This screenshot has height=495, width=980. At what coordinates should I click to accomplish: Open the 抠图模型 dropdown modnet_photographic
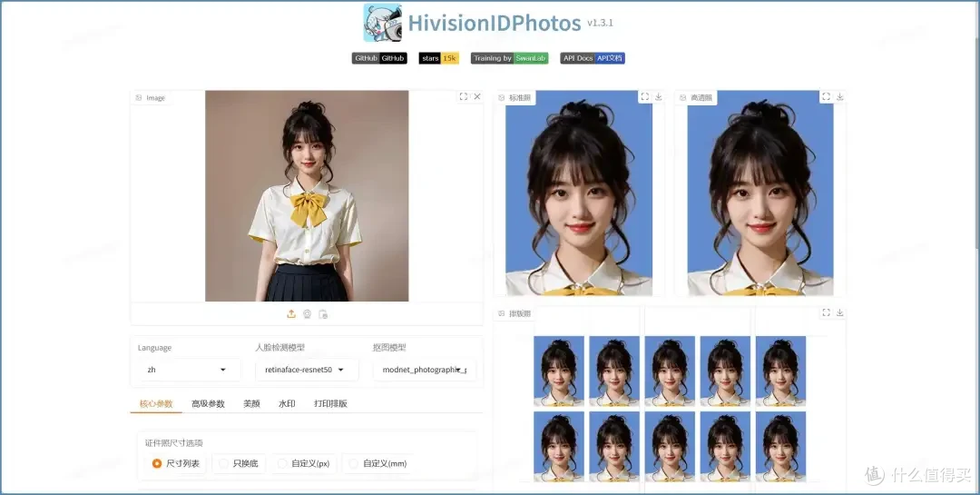click(x=425, y=370)
